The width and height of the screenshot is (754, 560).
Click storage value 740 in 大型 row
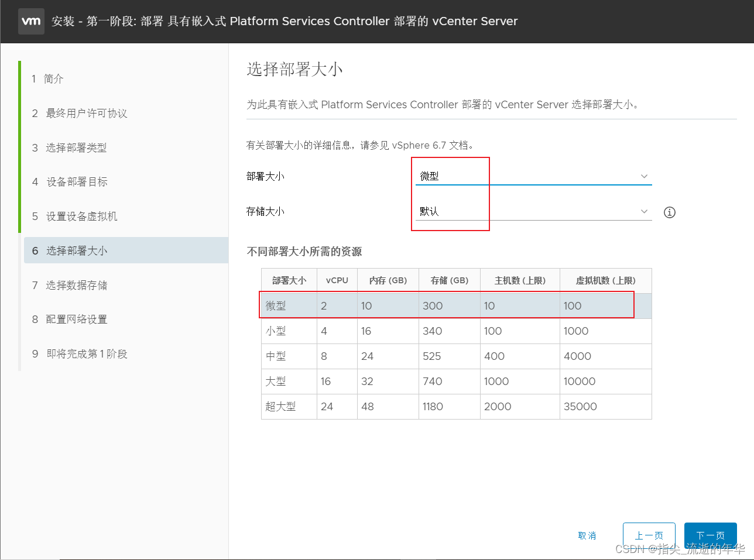coord(433,381)
